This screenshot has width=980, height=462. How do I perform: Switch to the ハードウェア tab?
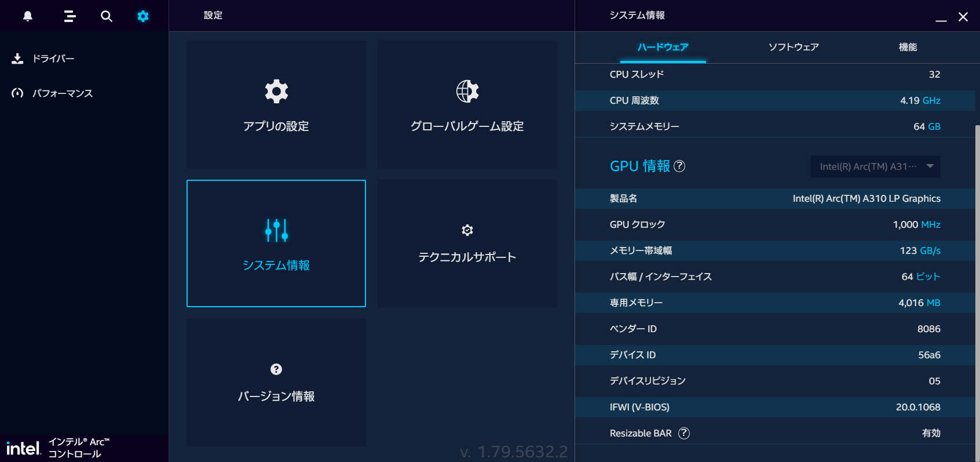(x=663, y=47)
